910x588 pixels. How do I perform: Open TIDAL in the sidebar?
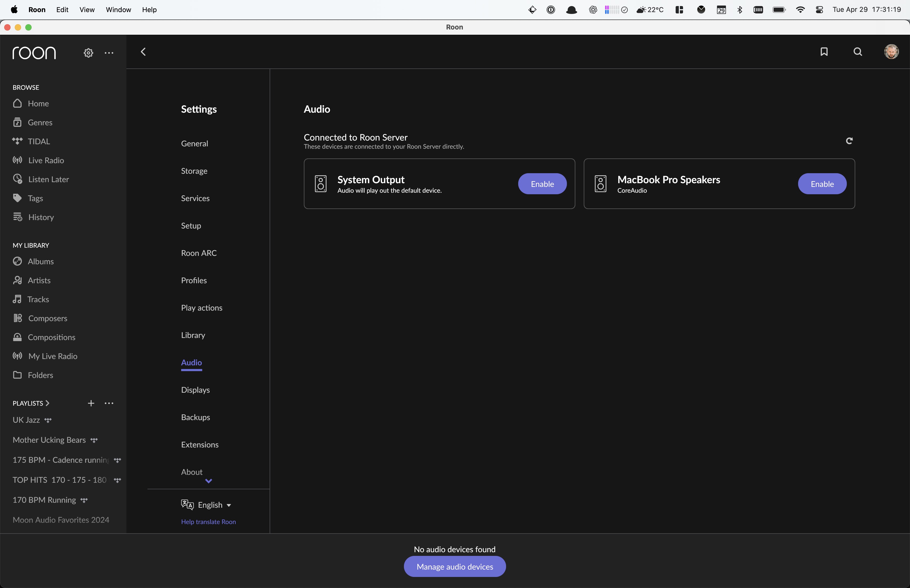[x=31, y=141]
